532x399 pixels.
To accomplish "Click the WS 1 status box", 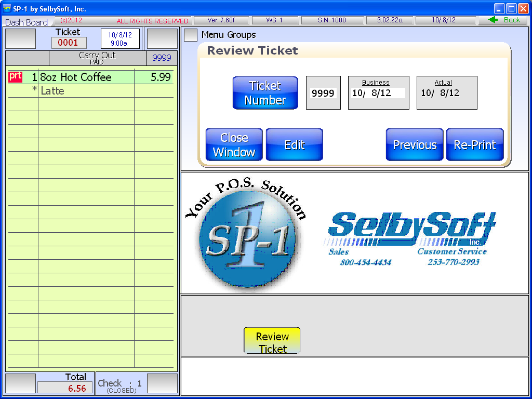I will point(275,20).
